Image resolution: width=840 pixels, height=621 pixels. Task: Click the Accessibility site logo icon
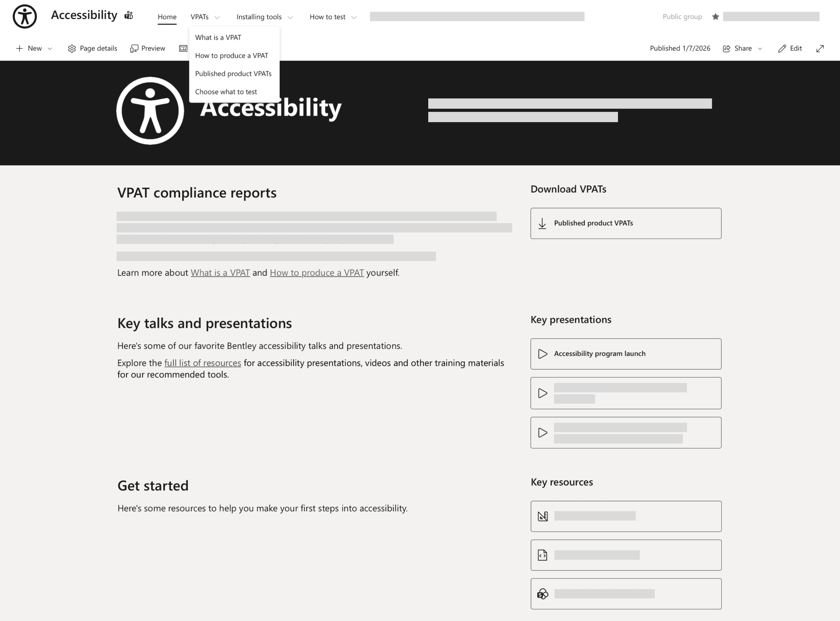tap(25, 17)
